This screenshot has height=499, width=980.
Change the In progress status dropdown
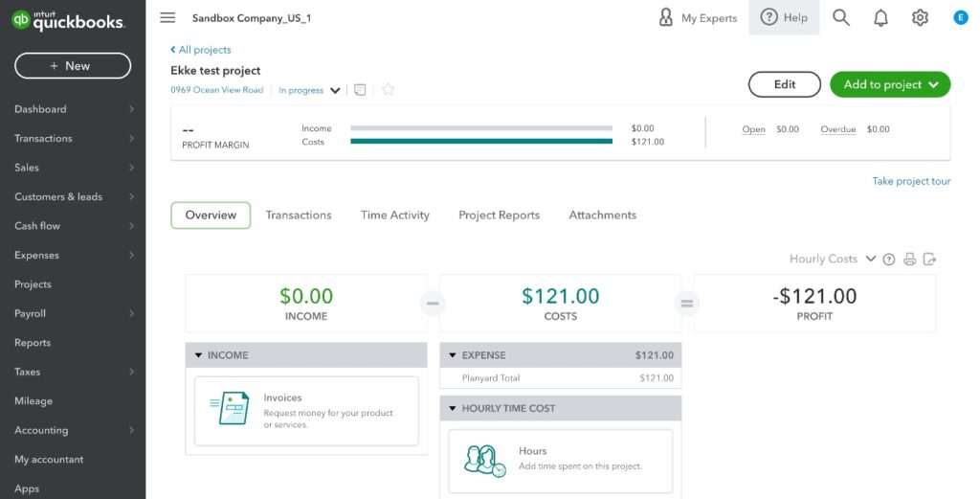pyautogui.click(x=309, y=90)
